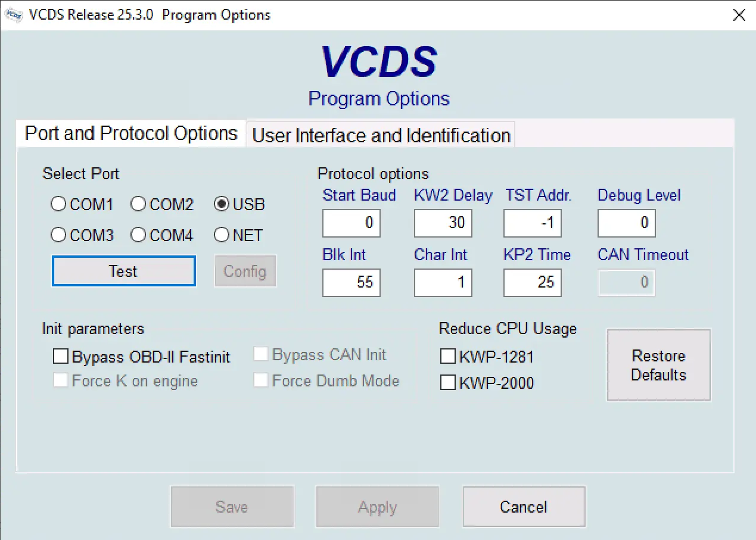Focus the TST Addr. input field

coord(533,223)
